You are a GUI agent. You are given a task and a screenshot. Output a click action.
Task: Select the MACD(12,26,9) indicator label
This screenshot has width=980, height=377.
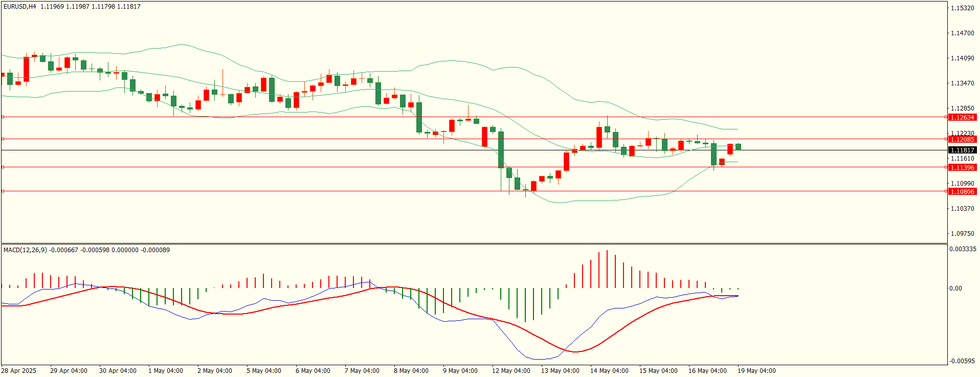tap(25, 250)
